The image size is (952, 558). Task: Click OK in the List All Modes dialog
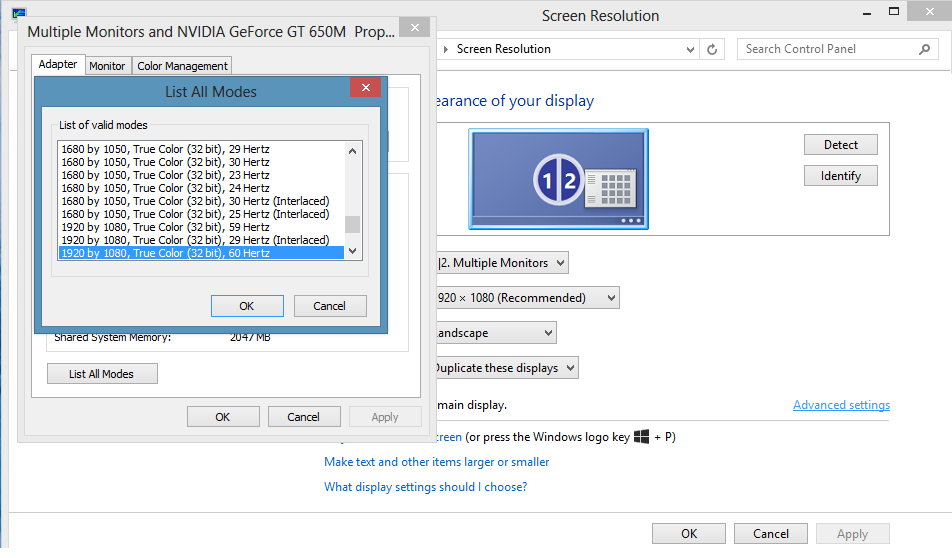pyautogui.click(x=247, y=306)
